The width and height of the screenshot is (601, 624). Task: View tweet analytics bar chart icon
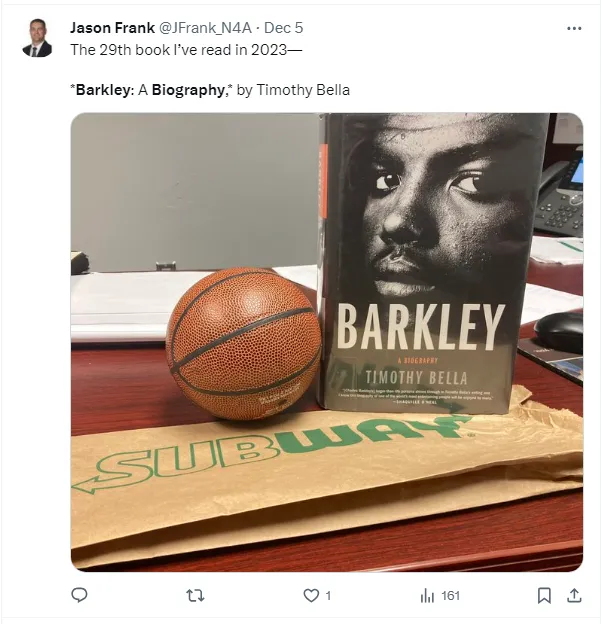(x=427, y=596)
